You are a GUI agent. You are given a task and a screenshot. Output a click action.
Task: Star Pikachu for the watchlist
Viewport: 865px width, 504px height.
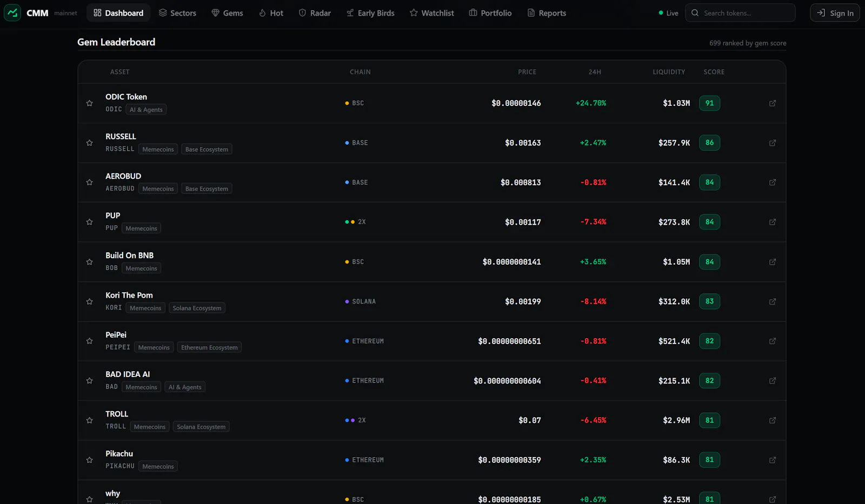pyautogui.click(x=90, y=460)
